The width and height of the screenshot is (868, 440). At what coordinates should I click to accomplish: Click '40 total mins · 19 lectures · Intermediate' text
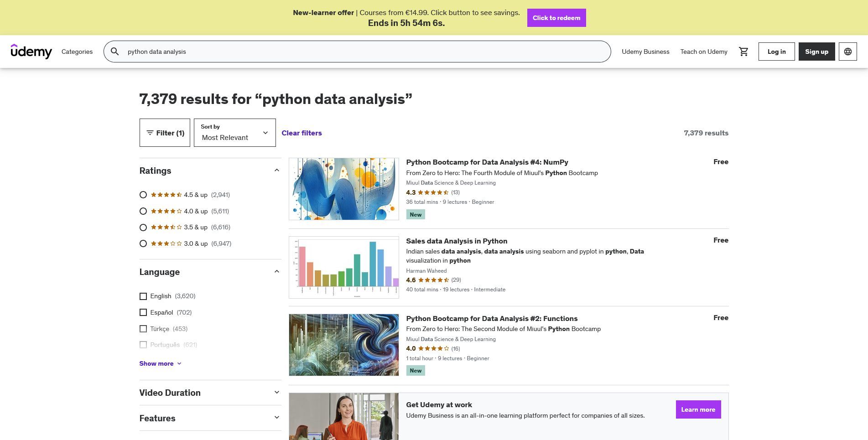pyautogui.click(x=456, y=290)
